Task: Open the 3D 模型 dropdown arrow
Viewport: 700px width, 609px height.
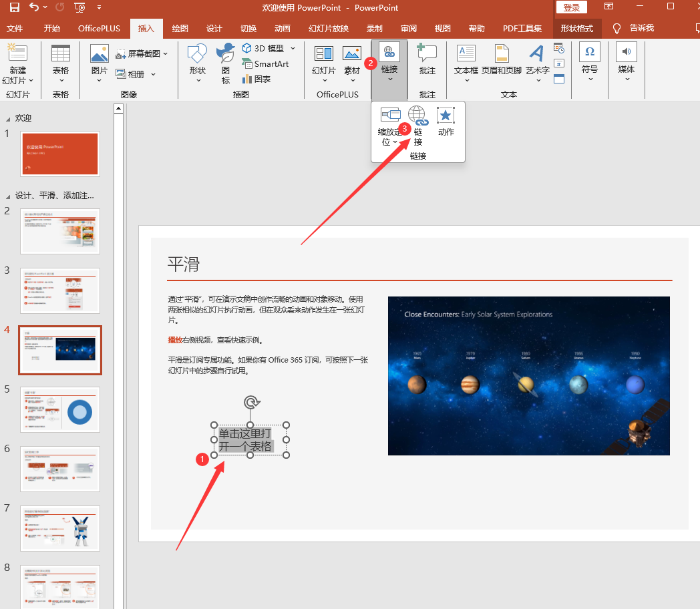Action: [293, 48]
